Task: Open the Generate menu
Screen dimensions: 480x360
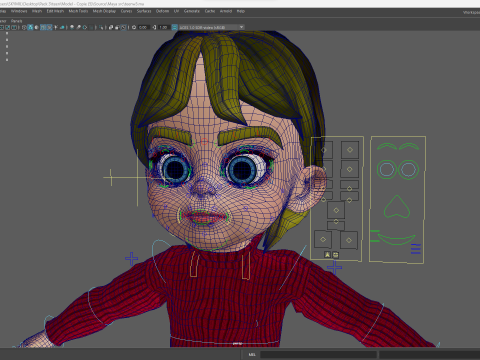Action: point(192,11)
